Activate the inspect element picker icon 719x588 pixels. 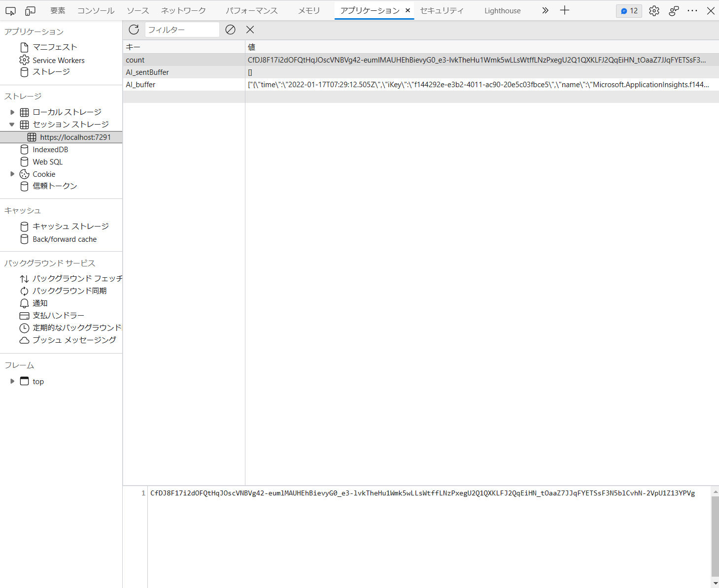point(10,10)
